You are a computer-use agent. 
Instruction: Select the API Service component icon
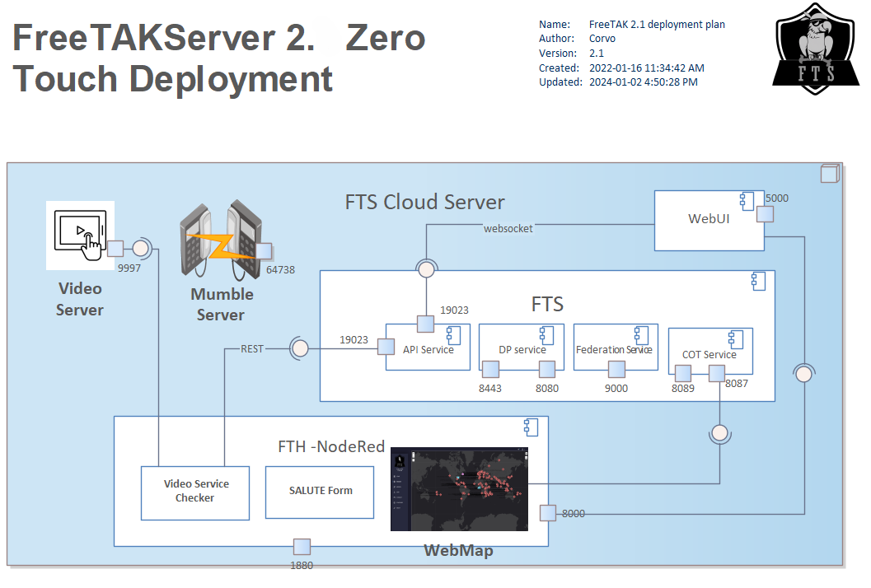[x=454, y=335]
